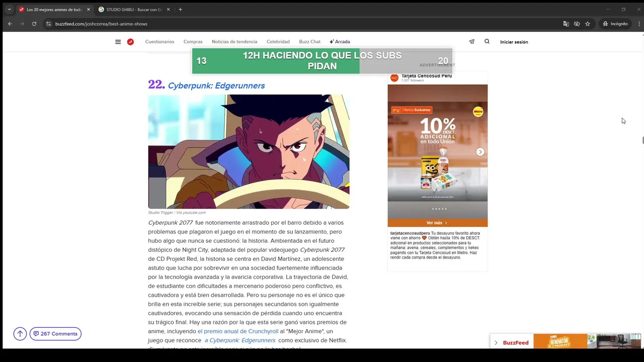Click the BuzzFeed red logo icon
644x362 pixels.
(x=130, y=42)
